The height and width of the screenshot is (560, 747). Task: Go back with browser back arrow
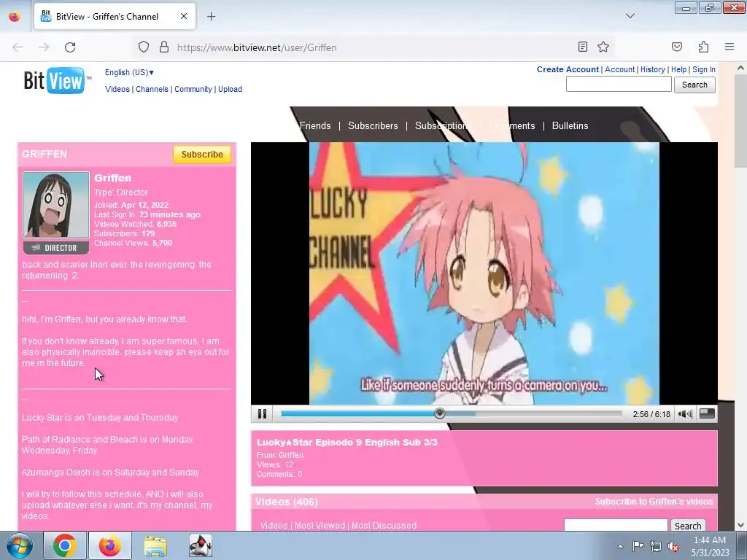pos(18,47)
